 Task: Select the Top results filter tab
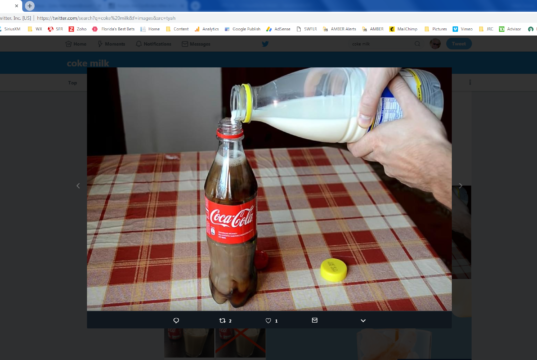73,83
